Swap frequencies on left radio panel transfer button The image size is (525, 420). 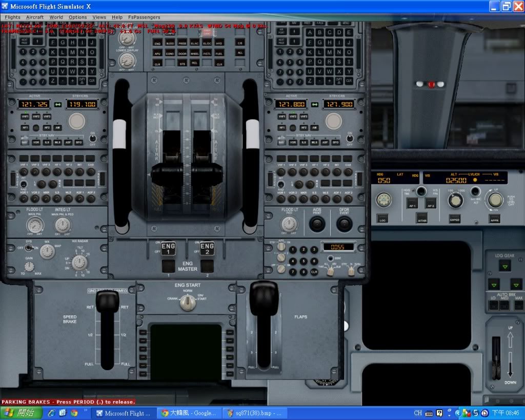(x=58, y=105)
